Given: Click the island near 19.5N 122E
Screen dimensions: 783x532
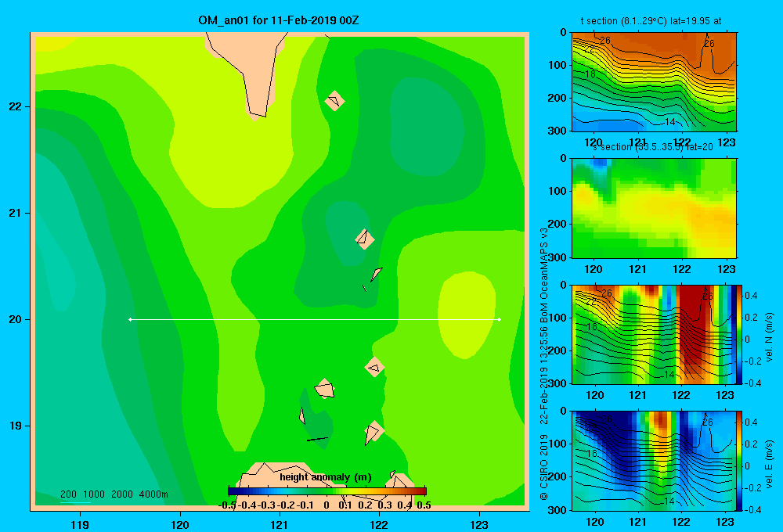Looking at the screenshot, I should click(x=374, y=367).
